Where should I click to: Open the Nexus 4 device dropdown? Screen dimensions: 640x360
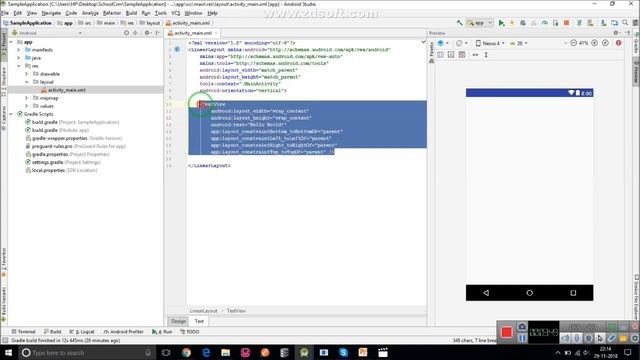click(490, 43)
